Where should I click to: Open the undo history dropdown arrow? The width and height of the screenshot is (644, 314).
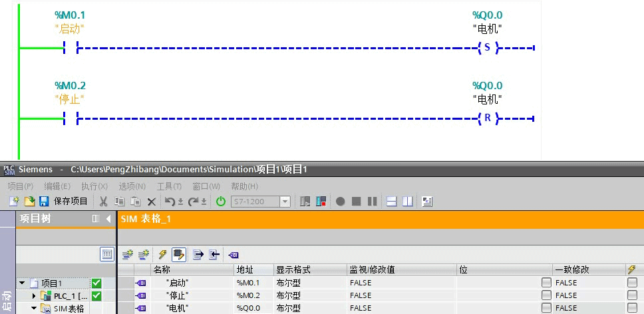tap(180, 202)
